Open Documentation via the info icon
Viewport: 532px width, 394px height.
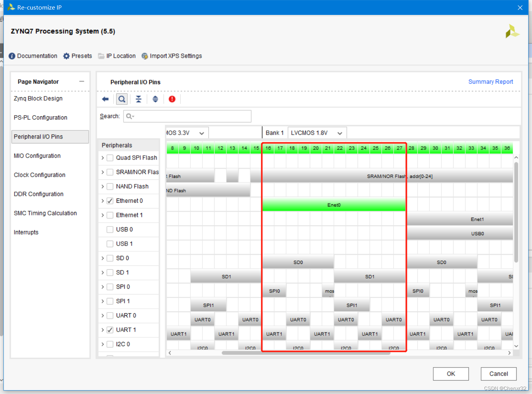(12, 56)
